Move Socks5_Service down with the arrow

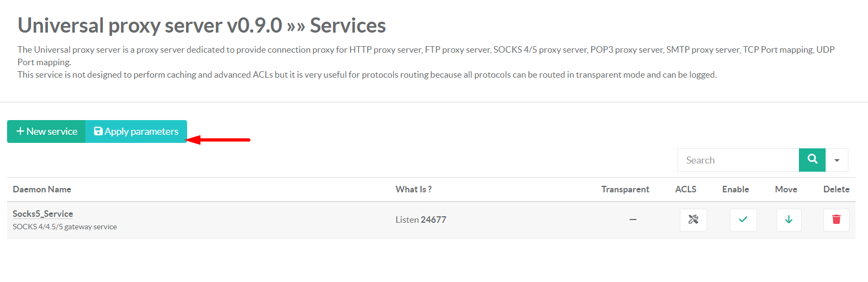(789, 220)
